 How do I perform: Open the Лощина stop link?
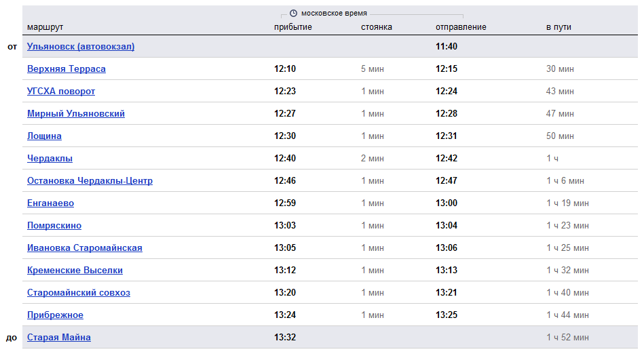coord(44,136)
